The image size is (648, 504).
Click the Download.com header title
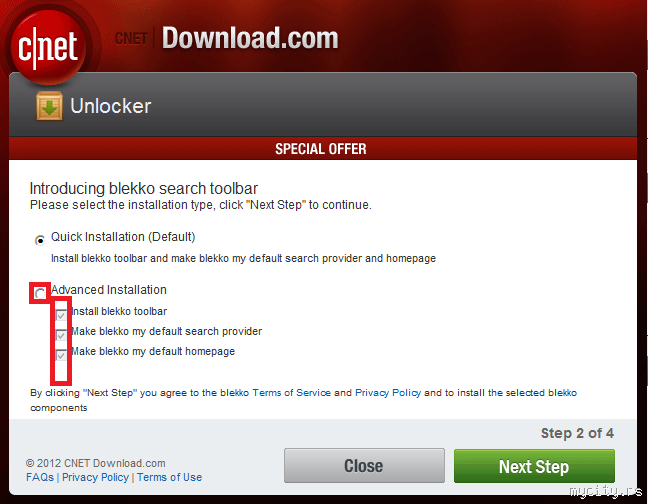click(x=250, y=38)
